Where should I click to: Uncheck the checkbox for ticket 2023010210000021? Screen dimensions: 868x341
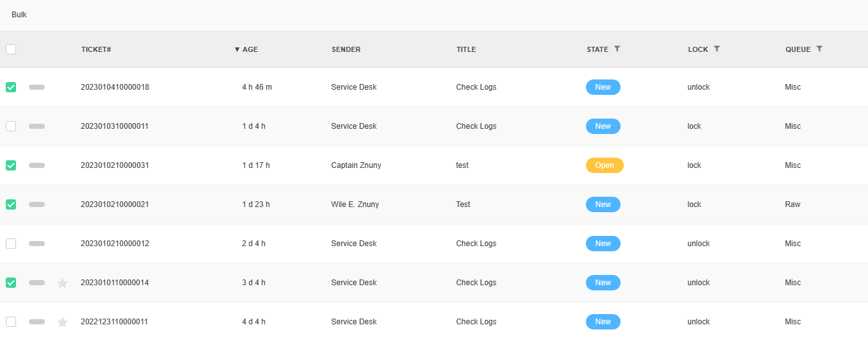click(11, 204)
